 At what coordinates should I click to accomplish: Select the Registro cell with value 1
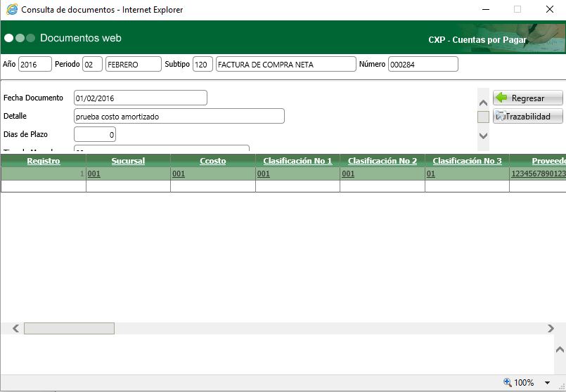tap(44, 174)
